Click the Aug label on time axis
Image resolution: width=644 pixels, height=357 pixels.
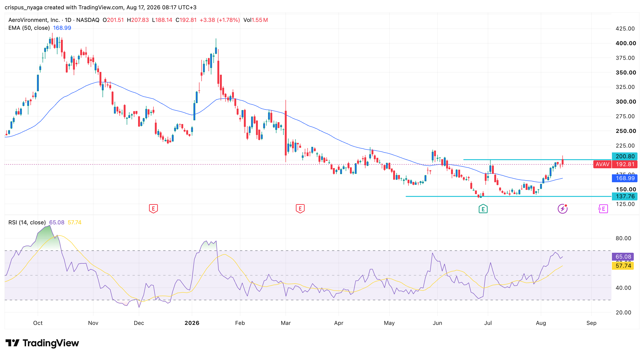point(541,323)
